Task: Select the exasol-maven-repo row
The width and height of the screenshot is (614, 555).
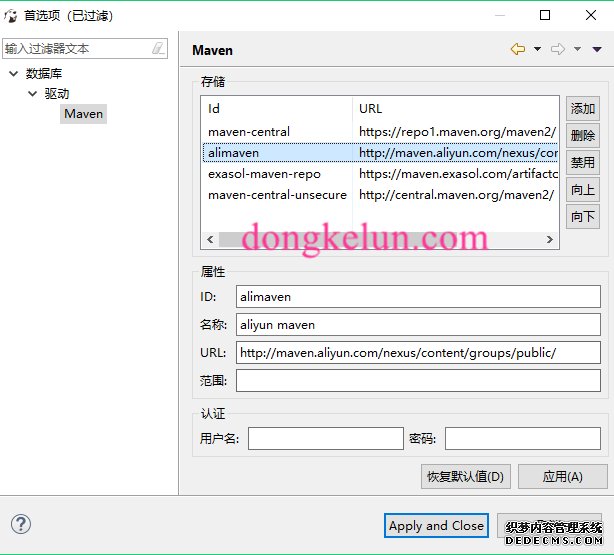Action: coord(264,173)
